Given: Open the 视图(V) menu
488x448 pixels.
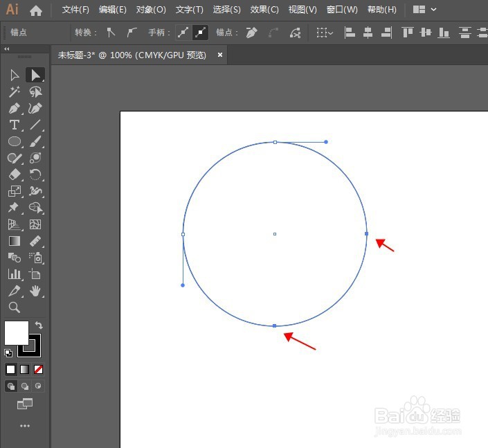Looking at the screenshot, I should tap(302, 10).
